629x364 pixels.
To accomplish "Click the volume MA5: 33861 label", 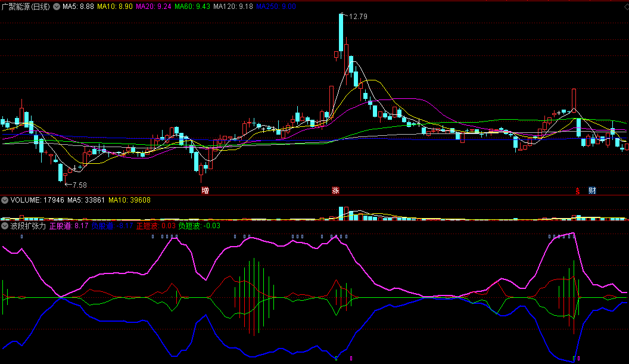I will [86, 200].
